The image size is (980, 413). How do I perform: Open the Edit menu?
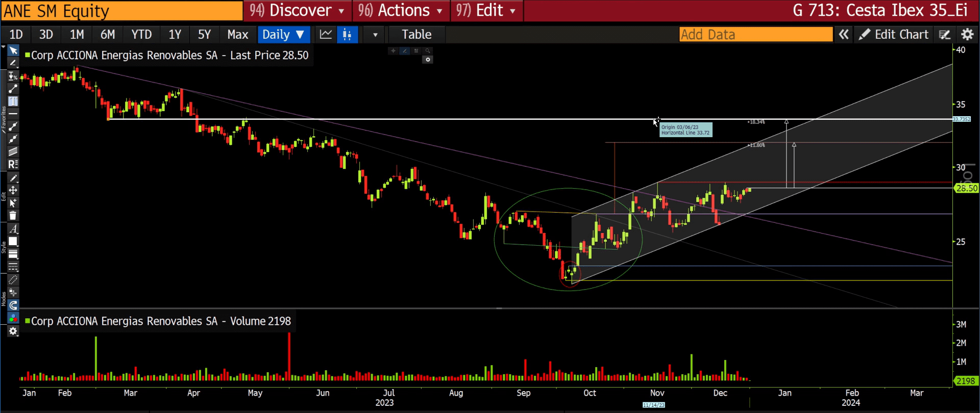(486, 11)
